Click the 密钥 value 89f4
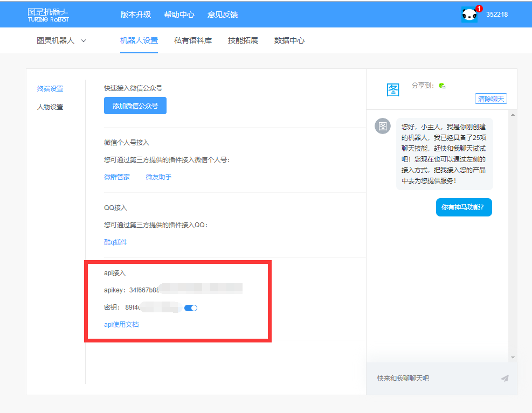 click(x=132, y=307)
